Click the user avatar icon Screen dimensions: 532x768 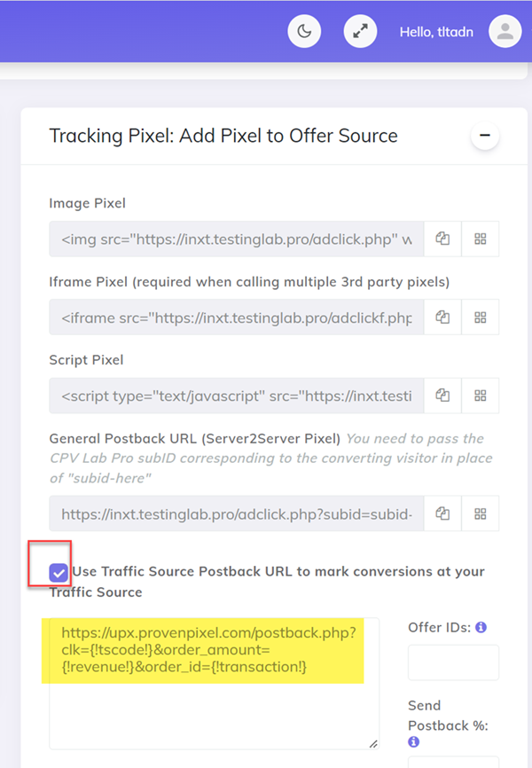click(x=505, y=31)
